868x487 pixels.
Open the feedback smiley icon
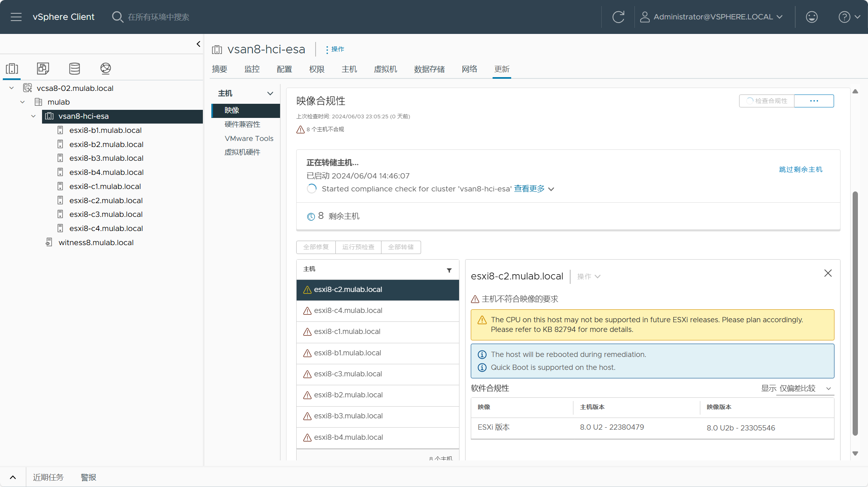(811, 17)
